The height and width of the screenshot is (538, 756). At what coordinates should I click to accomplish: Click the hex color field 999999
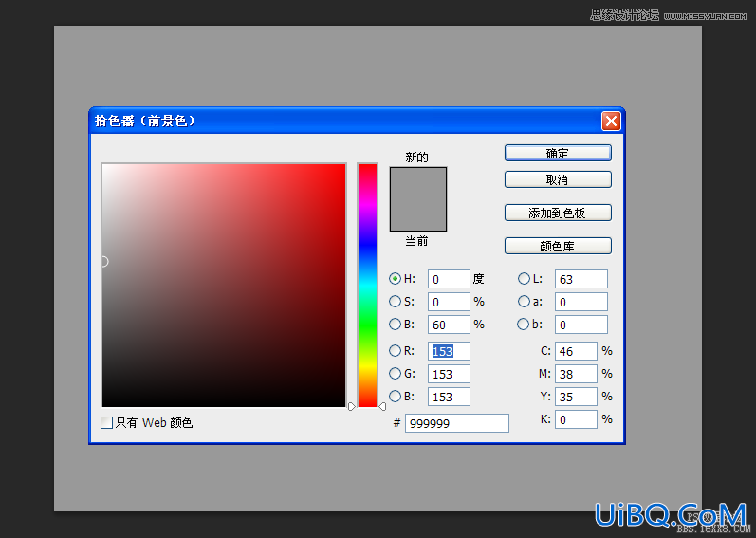coord(457,423)
